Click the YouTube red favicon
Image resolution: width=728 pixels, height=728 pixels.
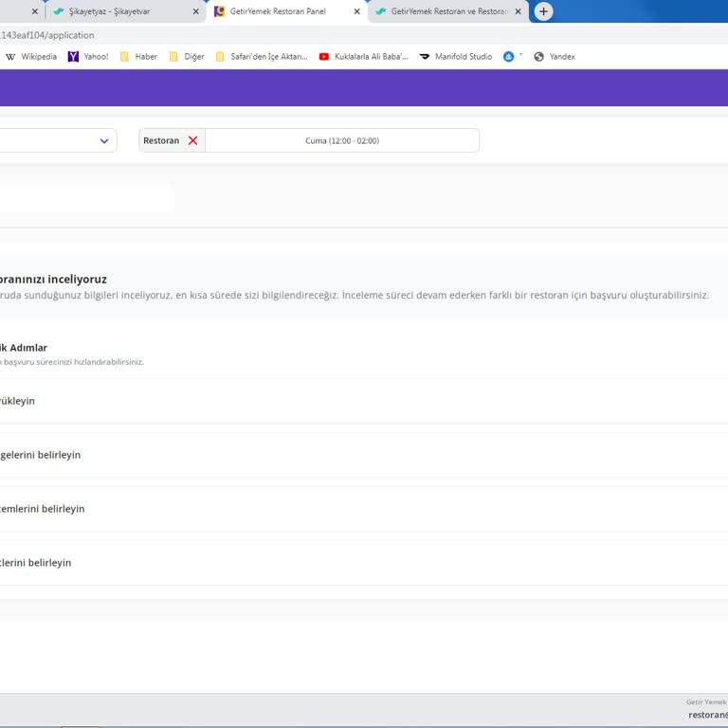[x=324, y=57]
